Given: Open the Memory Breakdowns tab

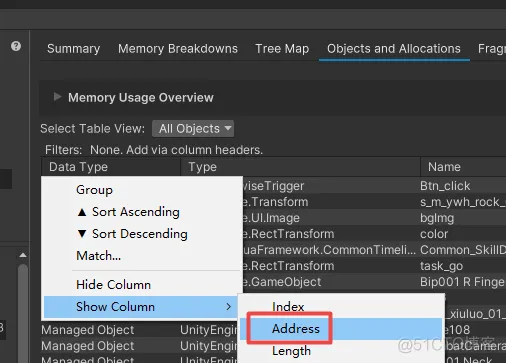Looking at the screenshot, I should 178,49.
